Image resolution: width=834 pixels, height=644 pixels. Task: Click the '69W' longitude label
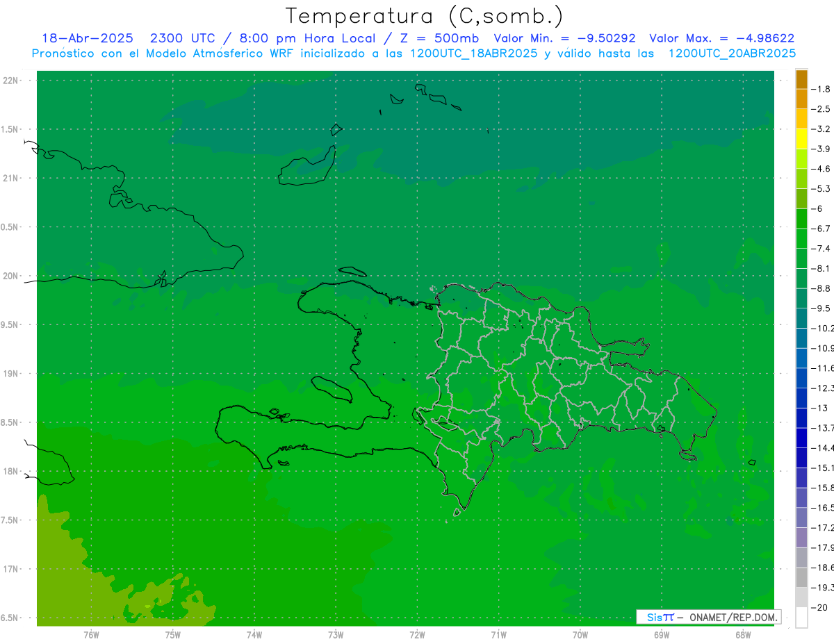pyautogui.click(x=662, y=635)
